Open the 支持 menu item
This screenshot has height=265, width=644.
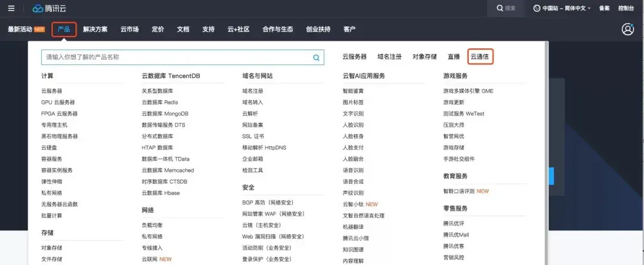click(208, 29)
